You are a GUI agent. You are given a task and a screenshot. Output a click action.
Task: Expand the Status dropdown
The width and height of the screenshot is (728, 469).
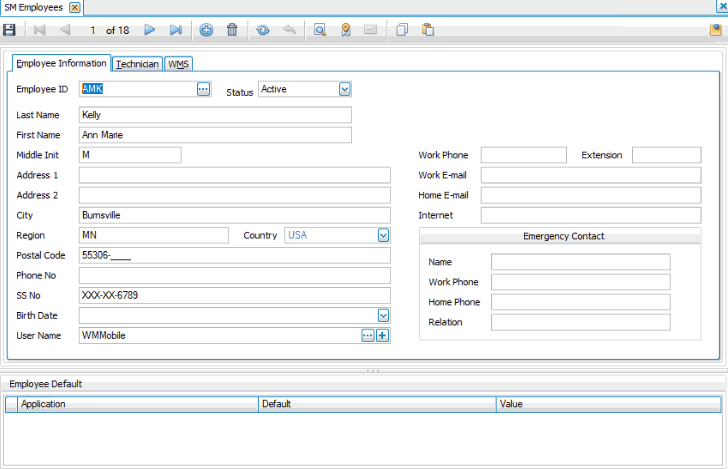click(344, 89)
